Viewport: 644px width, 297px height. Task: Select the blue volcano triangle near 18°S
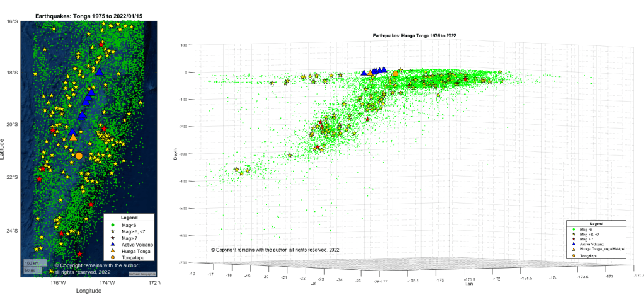99,72
